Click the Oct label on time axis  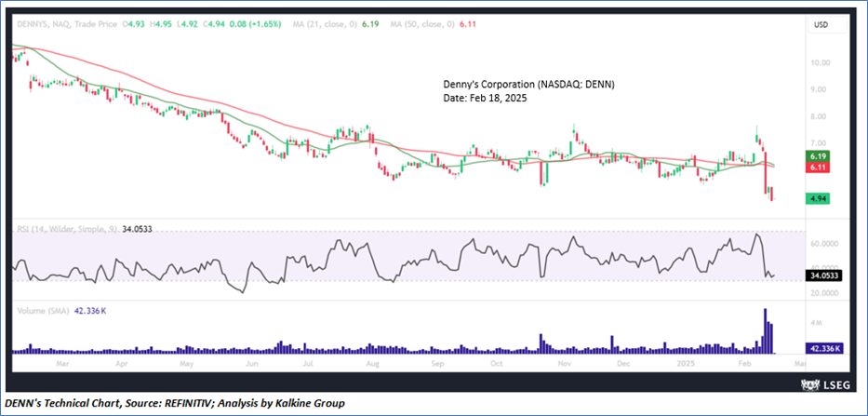click(496, 364)
